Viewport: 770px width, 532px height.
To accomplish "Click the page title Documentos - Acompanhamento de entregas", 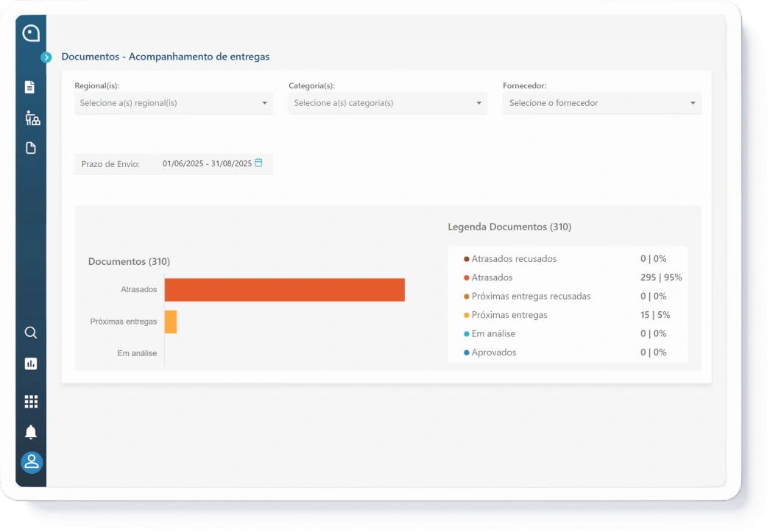I will [166, 57].
